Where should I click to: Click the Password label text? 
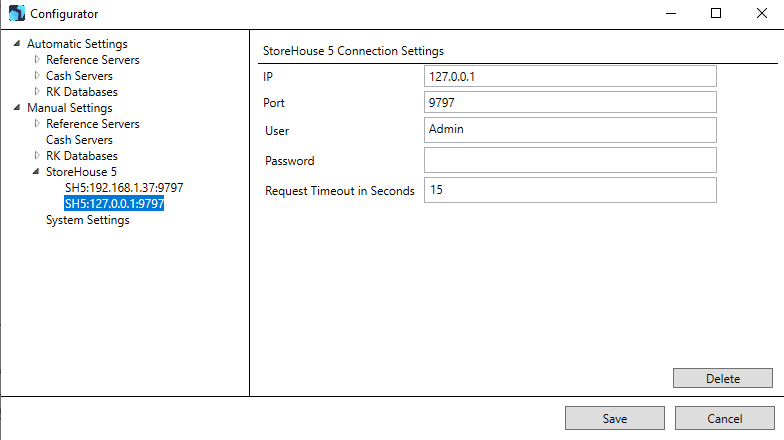click(290, 161)
